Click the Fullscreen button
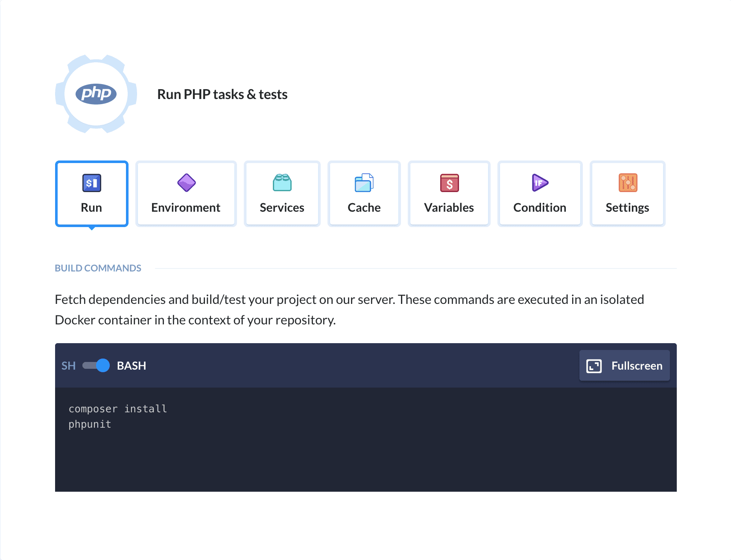 (x=624, y=365)
